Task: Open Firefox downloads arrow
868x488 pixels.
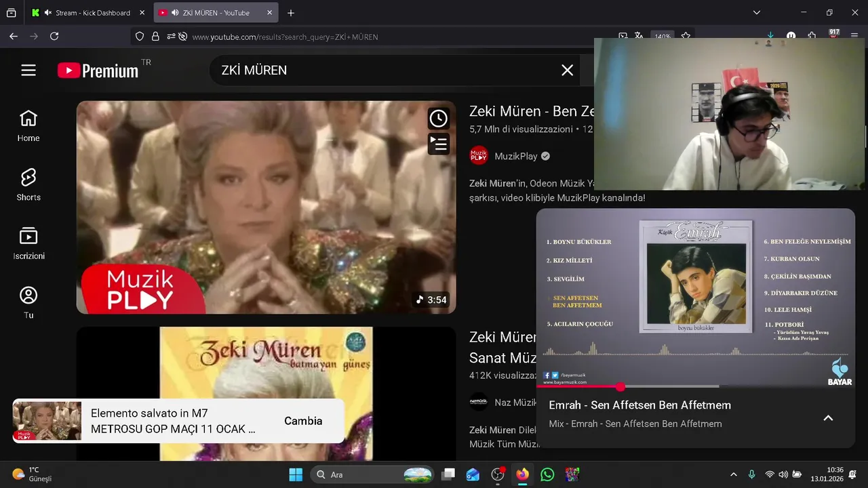Action: coord(771,36)
